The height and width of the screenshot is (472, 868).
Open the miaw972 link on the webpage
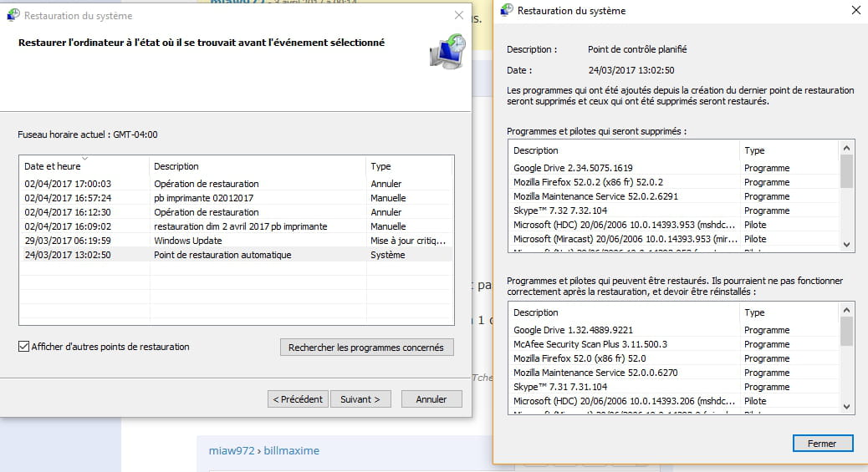(x=232, y=450)
